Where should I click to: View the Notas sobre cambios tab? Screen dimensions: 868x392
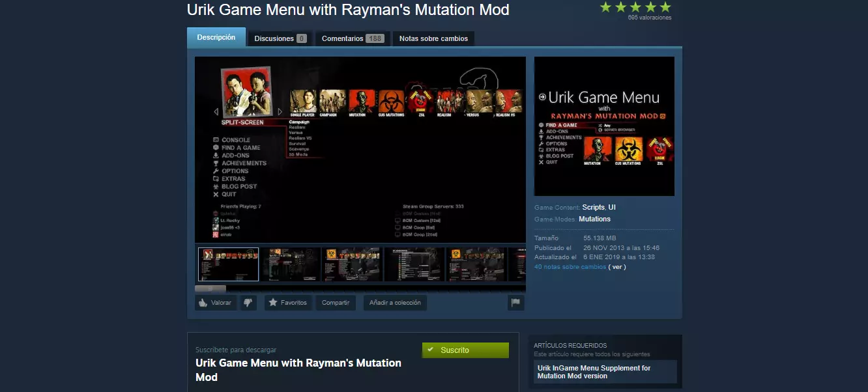coord(433,38)
